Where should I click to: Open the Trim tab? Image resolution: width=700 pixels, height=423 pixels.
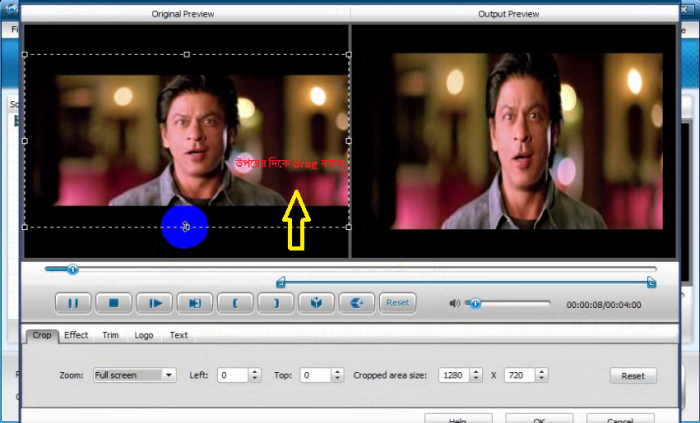pos(111,335)
